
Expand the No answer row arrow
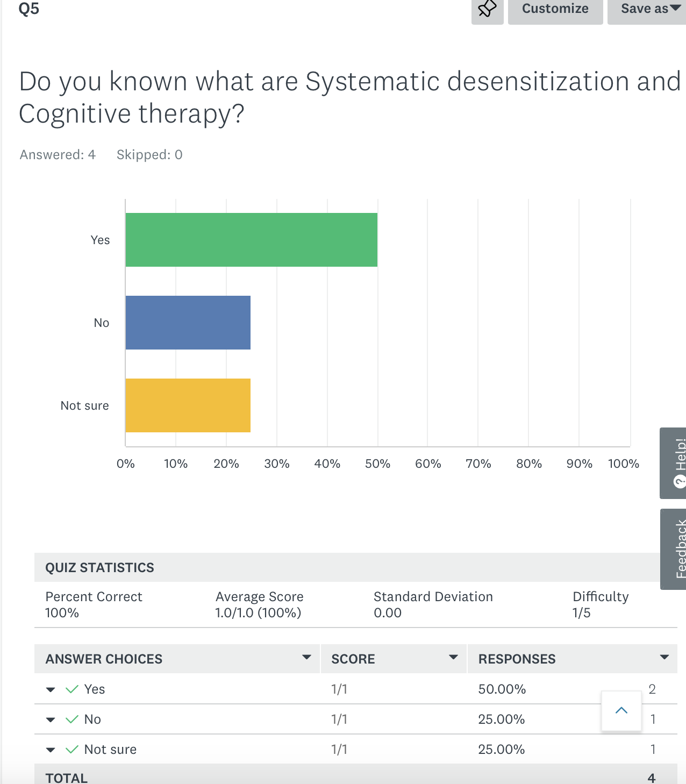pyautogui.click(x=51, y=720)
